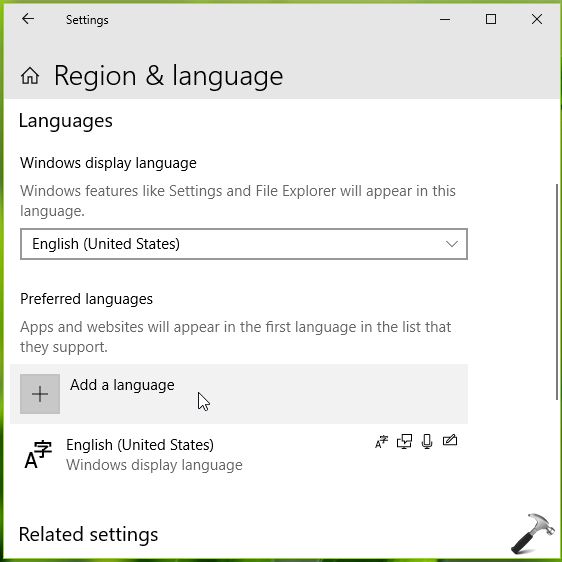The width and height of the screenshot is (562, 562).
Task: Click the handwriting pen feature icon
Action: click(450, 440)
